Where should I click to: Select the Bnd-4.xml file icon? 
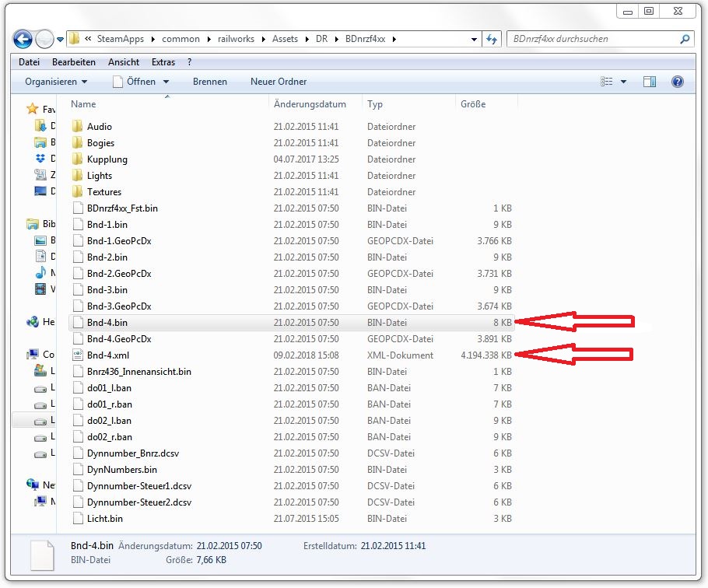78,355
